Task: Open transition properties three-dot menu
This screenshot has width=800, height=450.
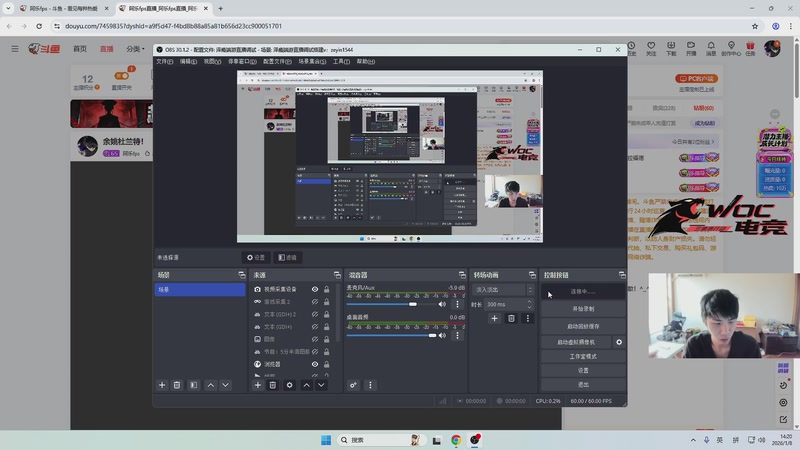Action: 528,318
